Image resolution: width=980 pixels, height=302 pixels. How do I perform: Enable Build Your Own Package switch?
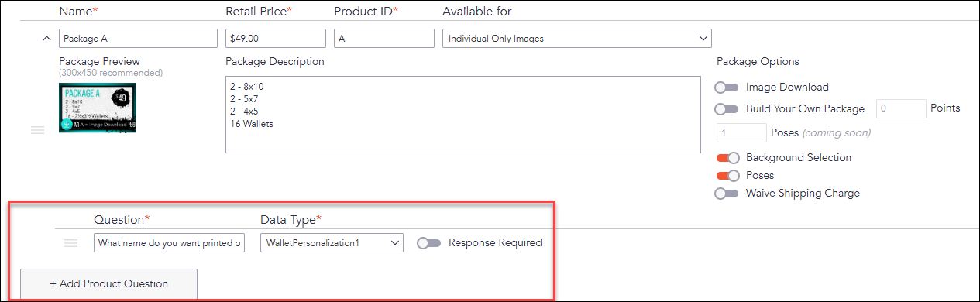pyautogui.click(x=727, y=109)
